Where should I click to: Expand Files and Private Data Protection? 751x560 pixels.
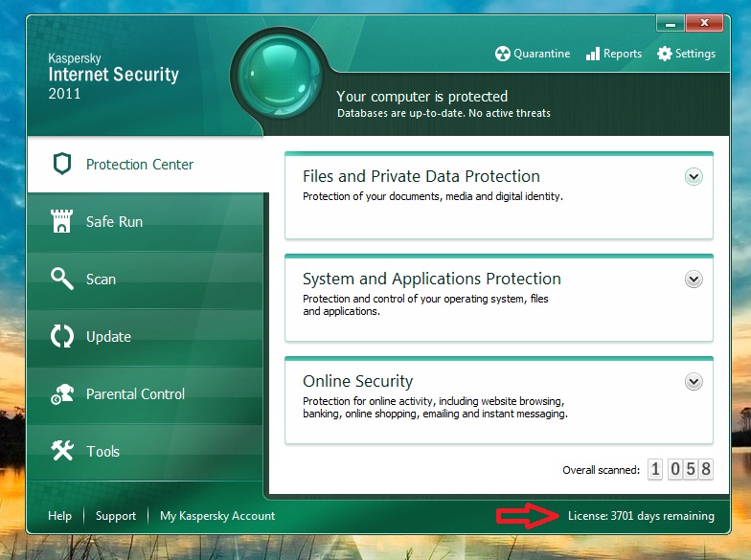(x=694, y=176)
